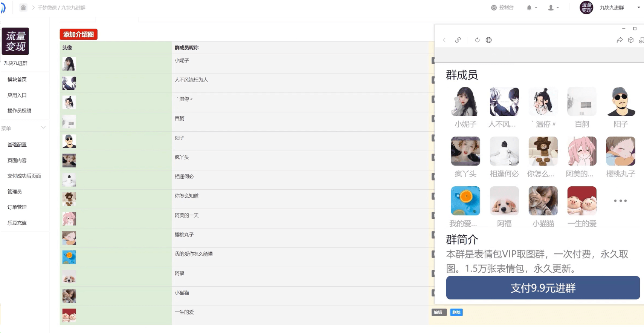This screenshot has height=333, width=644.
Task: Click the 流量变现 avatar in top bar
Action: (x=586, y=8)
